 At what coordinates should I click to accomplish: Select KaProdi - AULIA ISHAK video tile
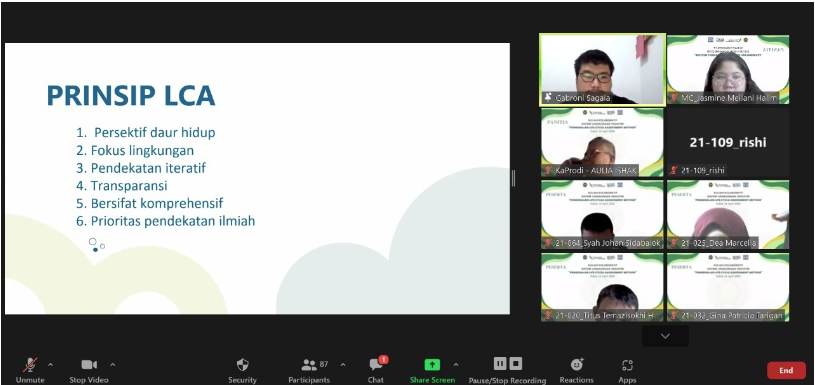coord(602,142)
